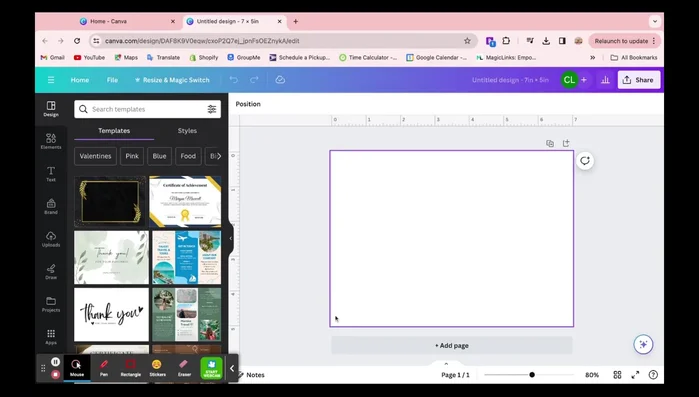
Task: Open the File menu
Action: coord(112,80)
